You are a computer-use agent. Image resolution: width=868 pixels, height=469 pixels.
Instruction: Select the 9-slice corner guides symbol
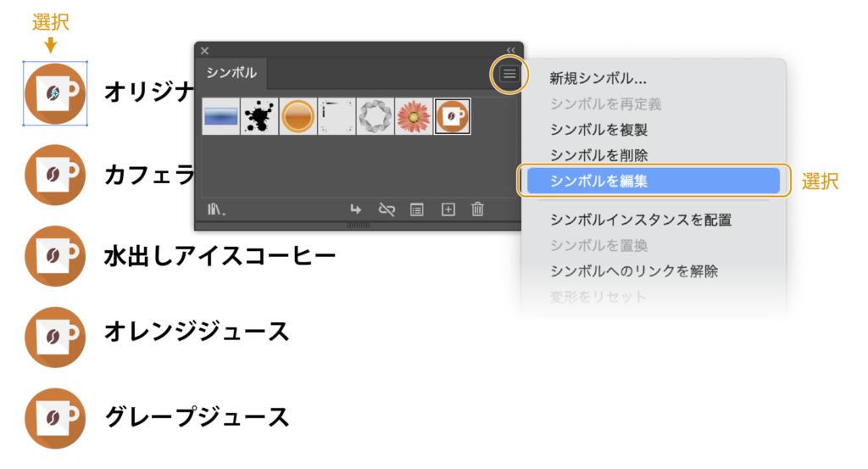(x=337, y=116)
